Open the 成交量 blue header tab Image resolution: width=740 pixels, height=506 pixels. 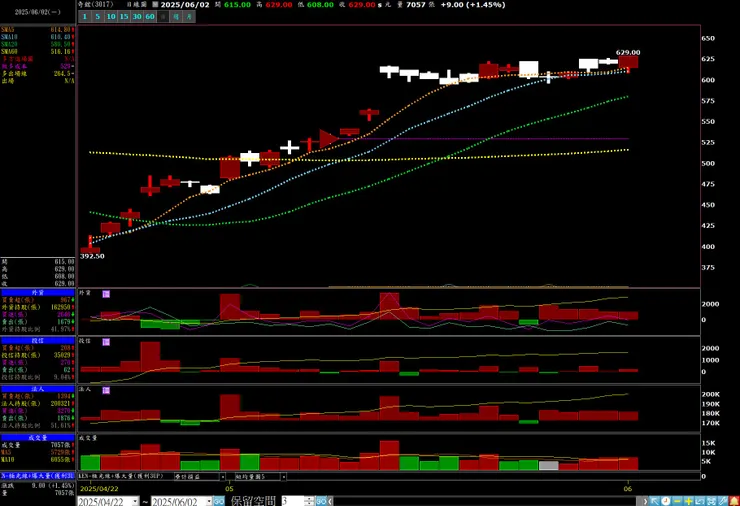(38, 438)
